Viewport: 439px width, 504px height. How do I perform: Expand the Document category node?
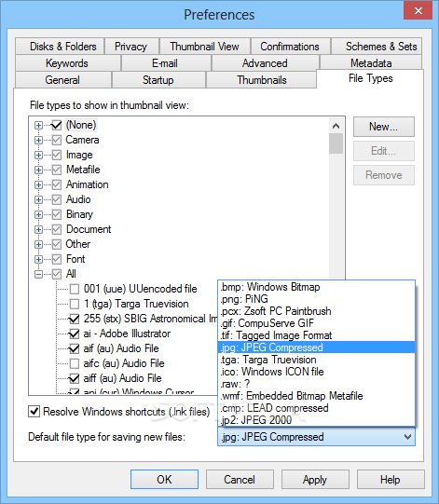pos(38,229)
